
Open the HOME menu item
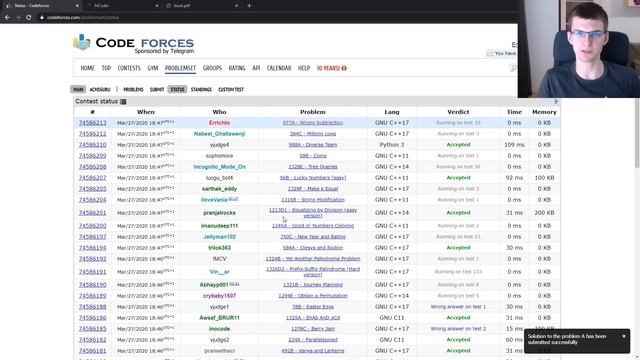coord(87,68)
